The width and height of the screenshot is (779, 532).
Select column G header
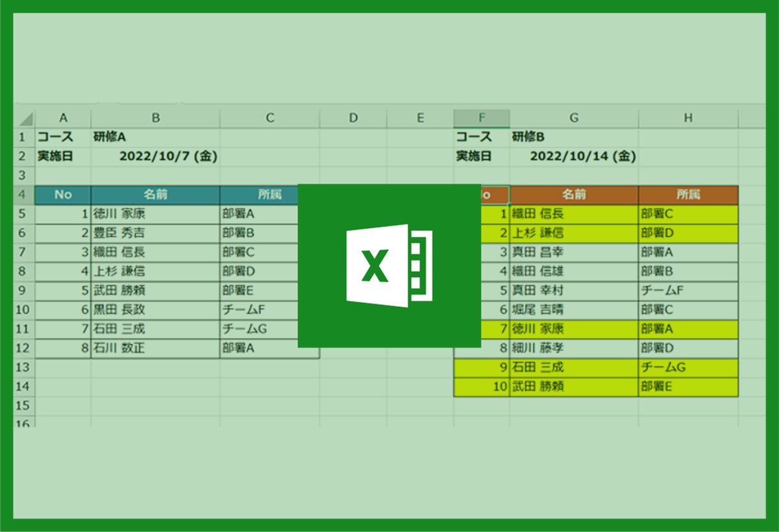(x=574, y=118)
